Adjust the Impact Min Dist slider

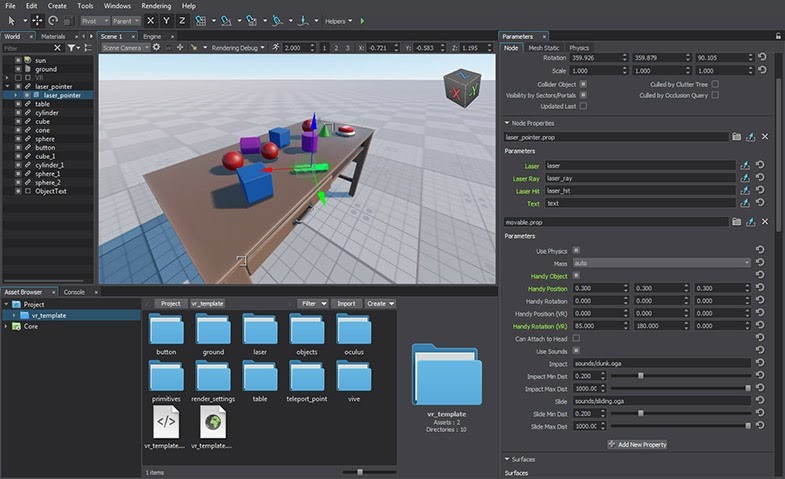(x=641, y=375)
